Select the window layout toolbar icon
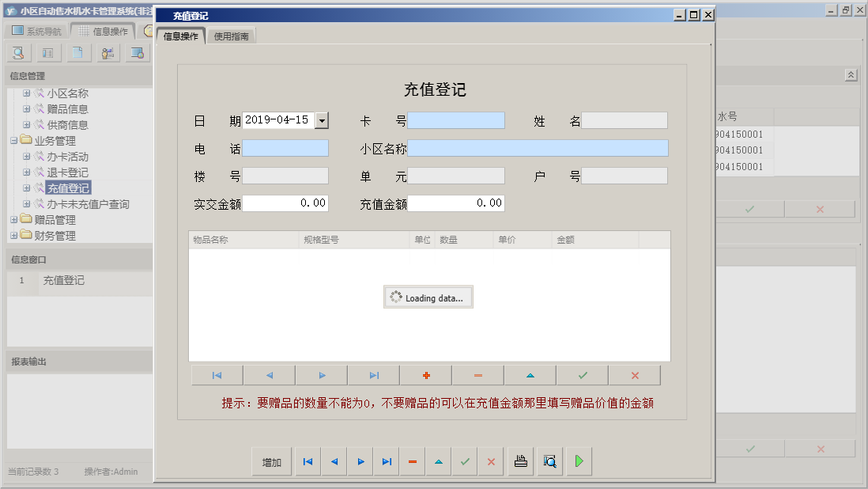Screen dimensions: 868x489 [138, 52]
